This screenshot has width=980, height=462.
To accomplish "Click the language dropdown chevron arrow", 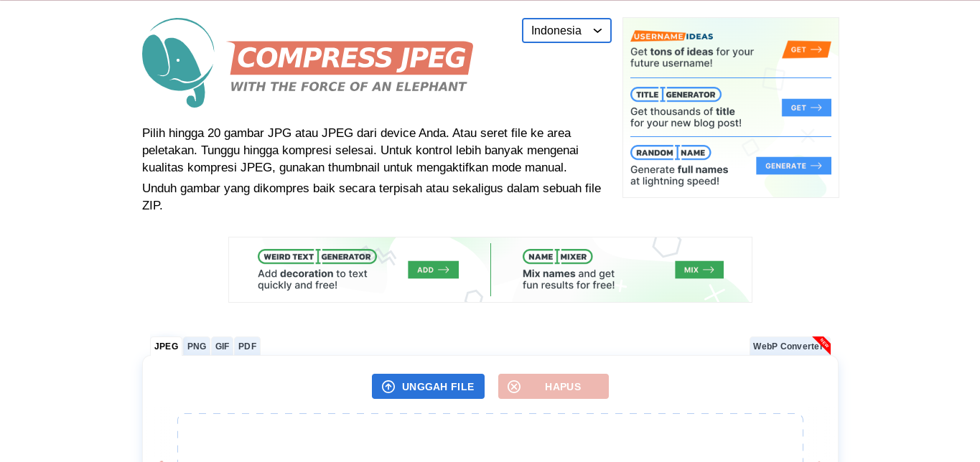I will pos(597,31).
